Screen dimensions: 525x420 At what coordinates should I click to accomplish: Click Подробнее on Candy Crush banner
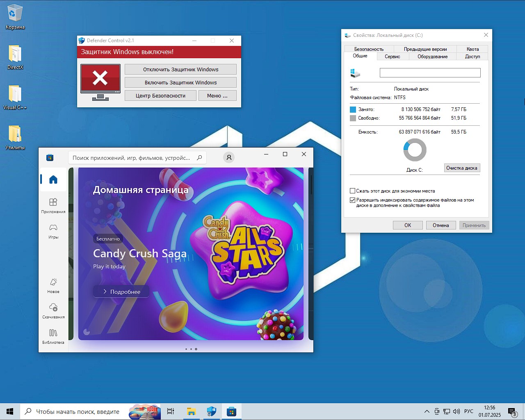[x=121, y=291]
